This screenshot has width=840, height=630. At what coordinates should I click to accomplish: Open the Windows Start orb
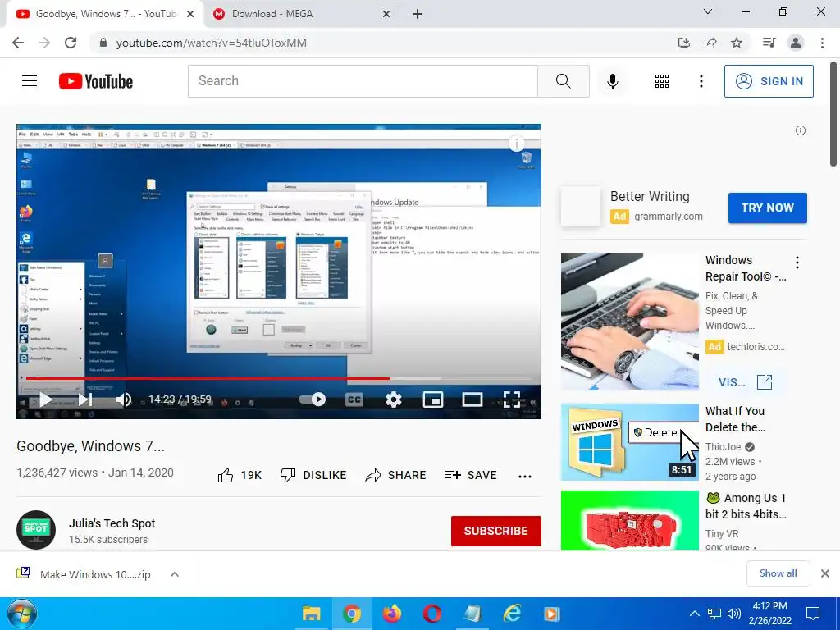[x=22, y=614]
